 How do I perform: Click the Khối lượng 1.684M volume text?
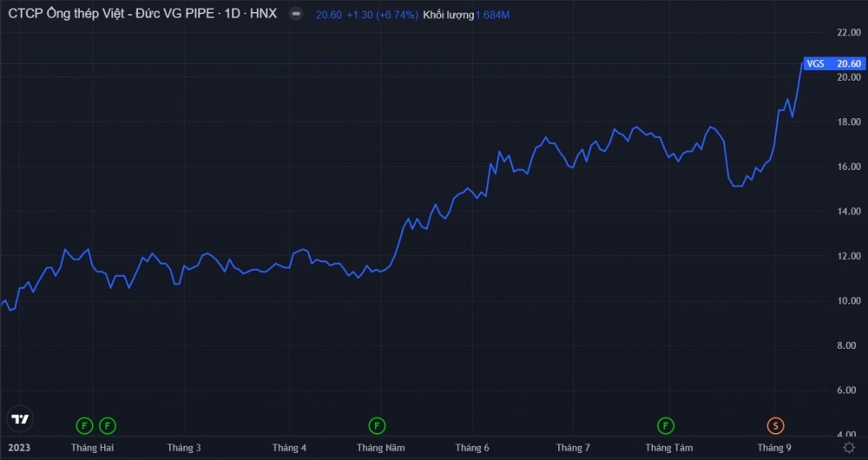[x=466, y=16]
